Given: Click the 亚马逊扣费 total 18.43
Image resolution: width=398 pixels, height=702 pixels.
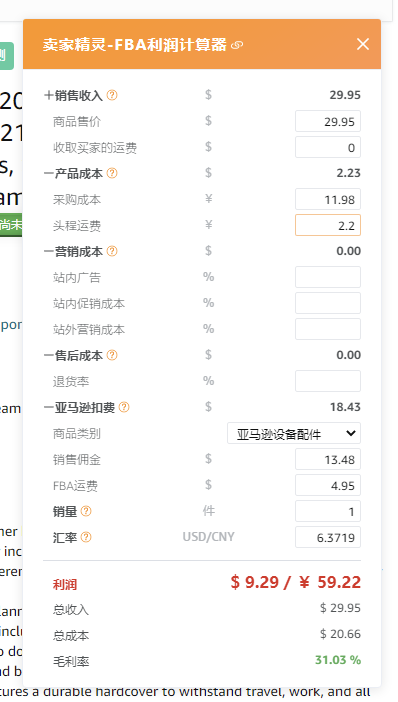Looking at the screenshot, I should pyautogui.click(x=345, y=407).
